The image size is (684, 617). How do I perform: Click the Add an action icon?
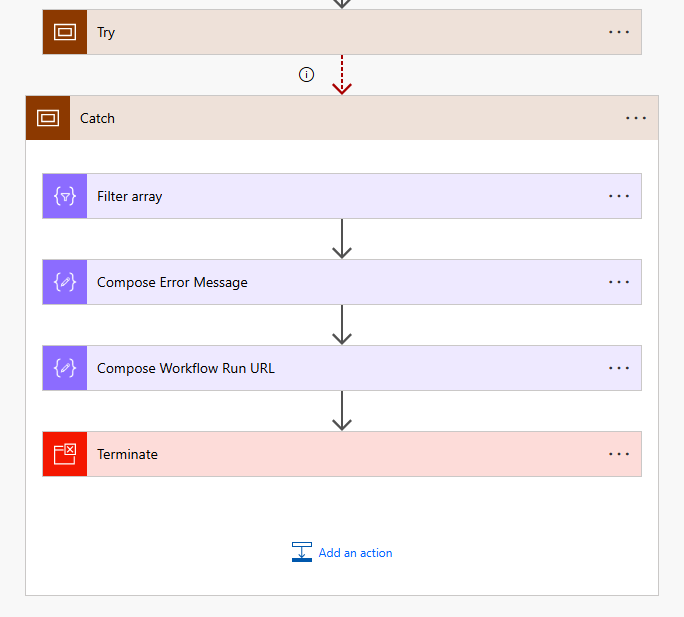[302, 552]
